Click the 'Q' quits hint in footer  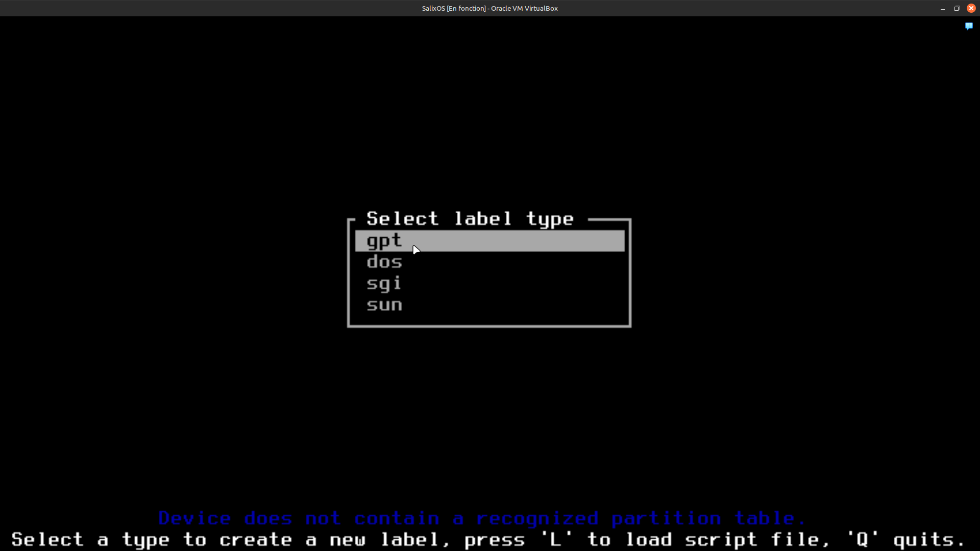point(905,539)
